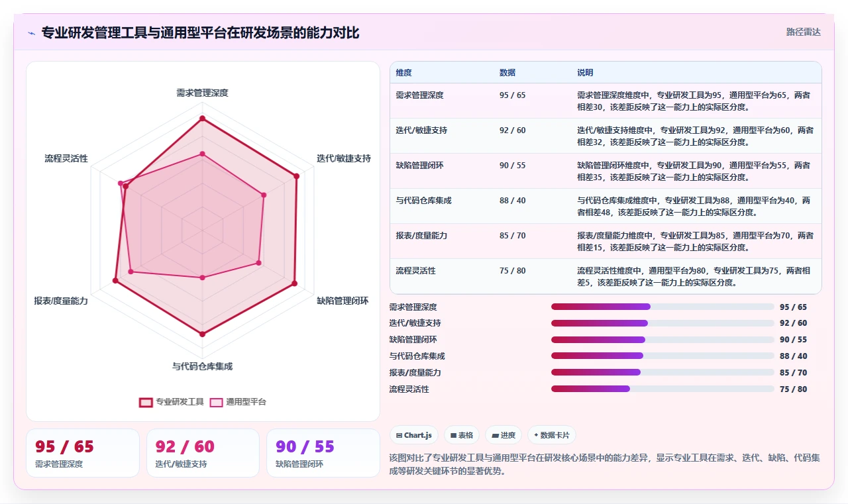The height and width of the screenshot is (504, 848).
Task: Click the 专业研发工具 data point at 与代码仓库集成
Action: (x=203, y=334)
